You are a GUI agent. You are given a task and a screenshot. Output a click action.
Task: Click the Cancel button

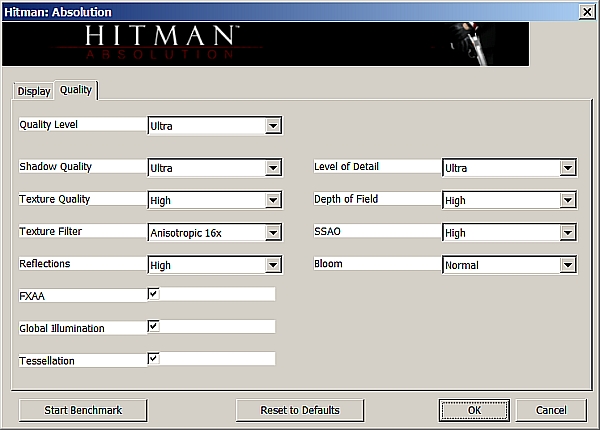[551, 410]
